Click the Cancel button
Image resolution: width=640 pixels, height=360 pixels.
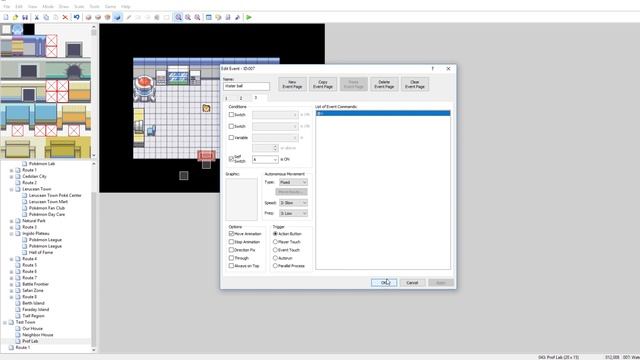[x=412, y=282]
